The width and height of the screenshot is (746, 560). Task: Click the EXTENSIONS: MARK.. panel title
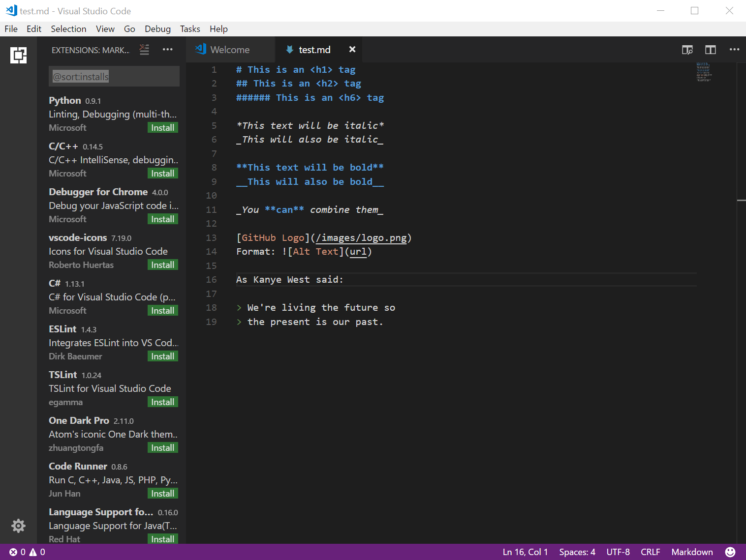[x=91, y=50]
